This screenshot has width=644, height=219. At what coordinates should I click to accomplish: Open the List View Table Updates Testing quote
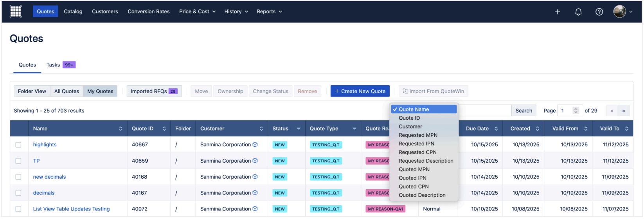tap(71, 209)
